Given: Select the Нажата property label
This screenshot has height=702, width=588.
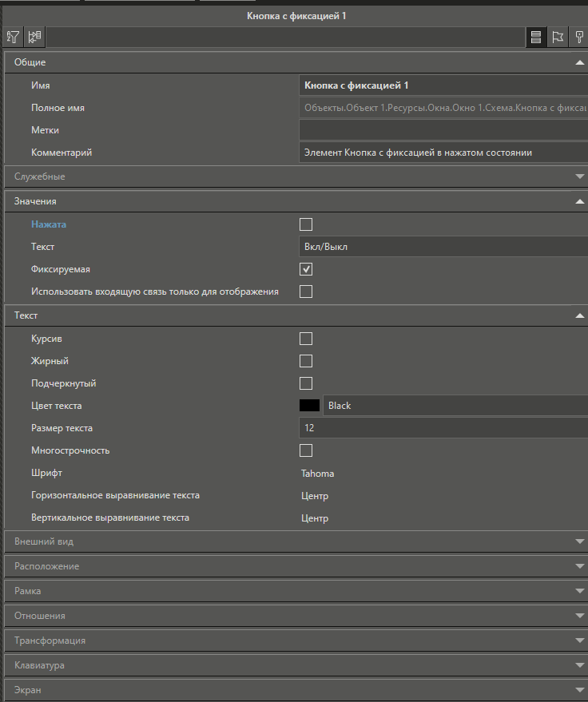Looking at the screenshot, I should point(49,224).
